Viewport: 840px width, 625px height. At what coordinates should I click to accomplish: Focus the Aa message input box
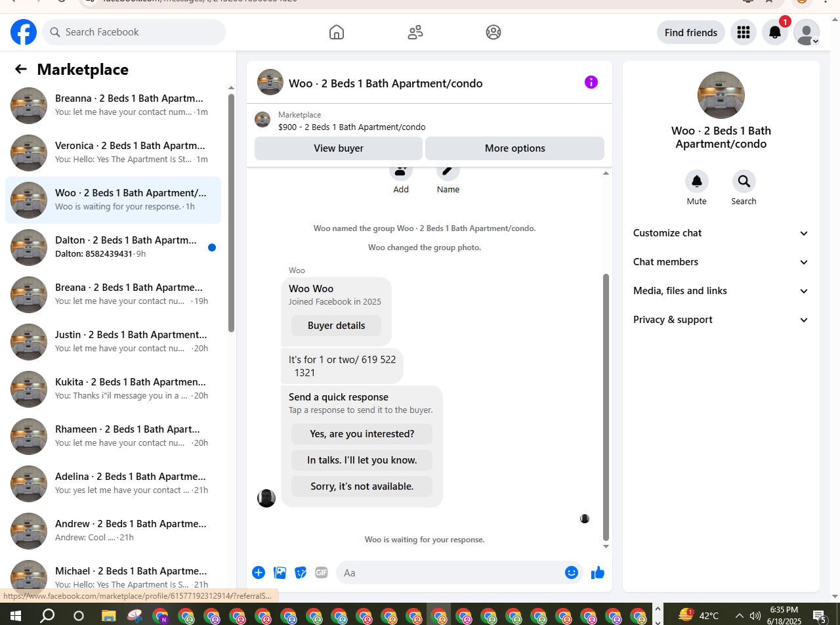pyautogui.click(x=450, y=572)
